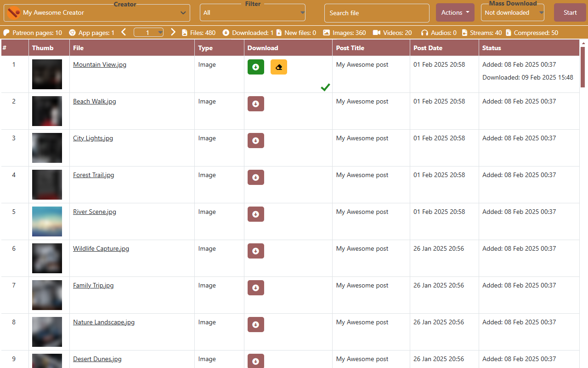Open the Mass Download options dropdown
The height and width of the screenshot is (368, 588).
(512, 13)
